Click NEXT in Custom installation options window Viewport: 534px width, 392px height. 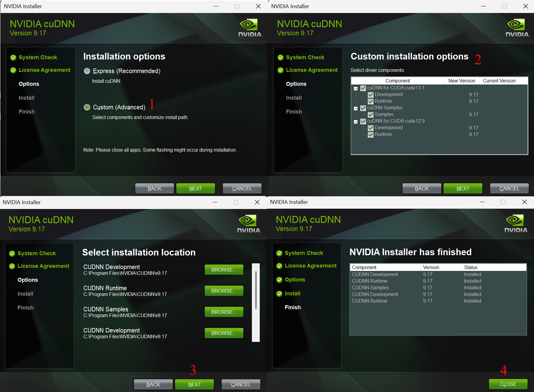click(463, 188)
